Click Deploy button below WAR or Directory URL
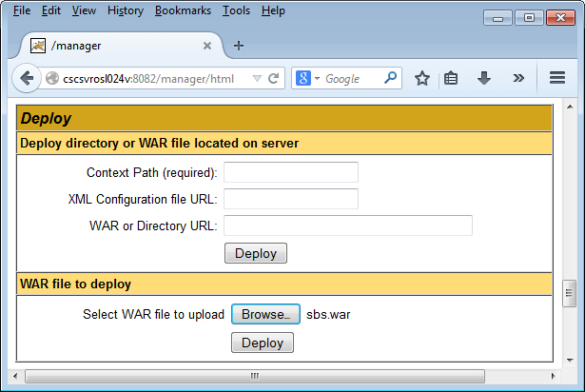 255,253
